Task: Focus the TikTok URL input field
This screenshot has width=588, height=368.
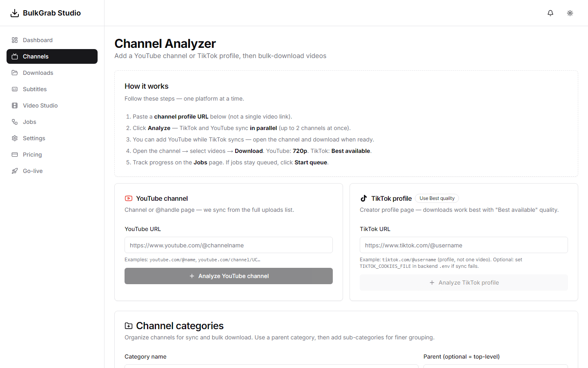Action: pyautogui.click(x=464, y=245)
